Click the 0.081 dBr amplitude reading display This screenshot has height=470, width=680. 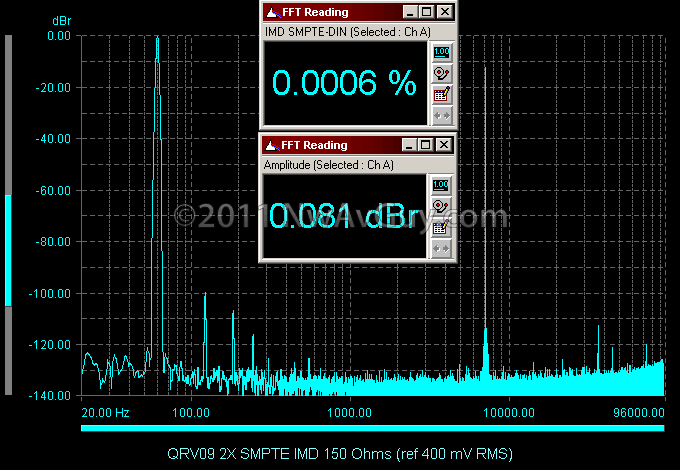(x=345, y=216)
